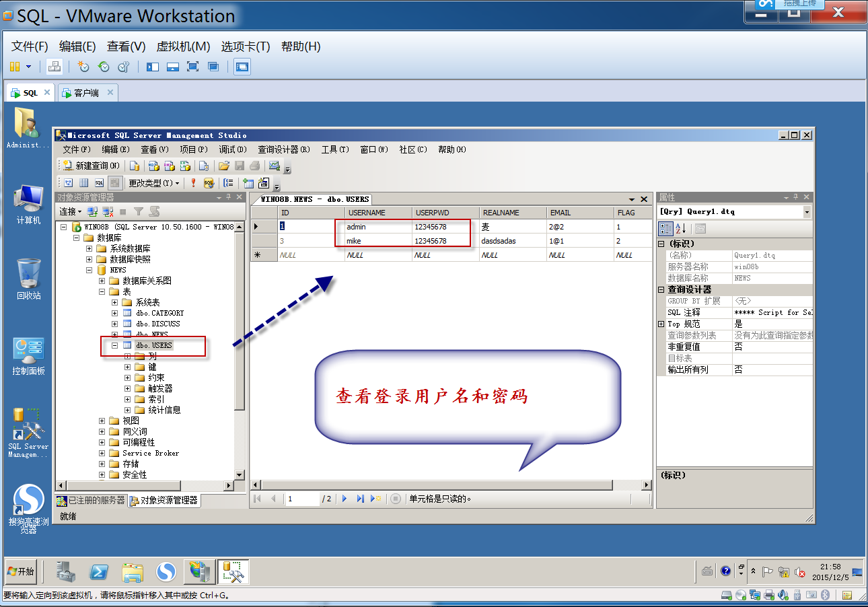
Task: Click the Server Manager icon in guest taskbar
Action: coord(66,572)
